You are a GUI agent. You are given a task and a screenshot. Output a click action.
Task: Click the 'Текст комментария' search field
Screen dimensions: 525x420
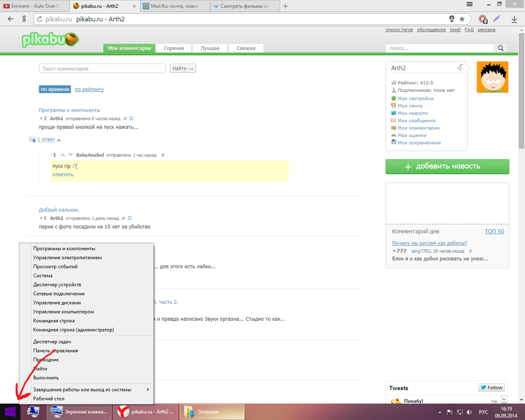[x=102, y=69]
